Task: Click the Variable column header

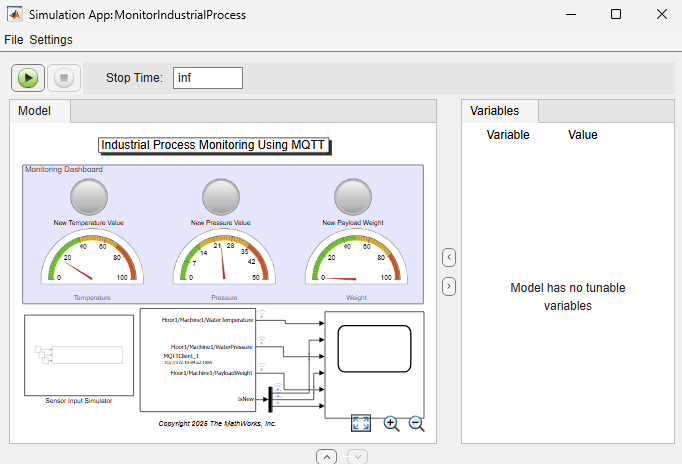Action: pyautogui.click(x=508, y=135)
